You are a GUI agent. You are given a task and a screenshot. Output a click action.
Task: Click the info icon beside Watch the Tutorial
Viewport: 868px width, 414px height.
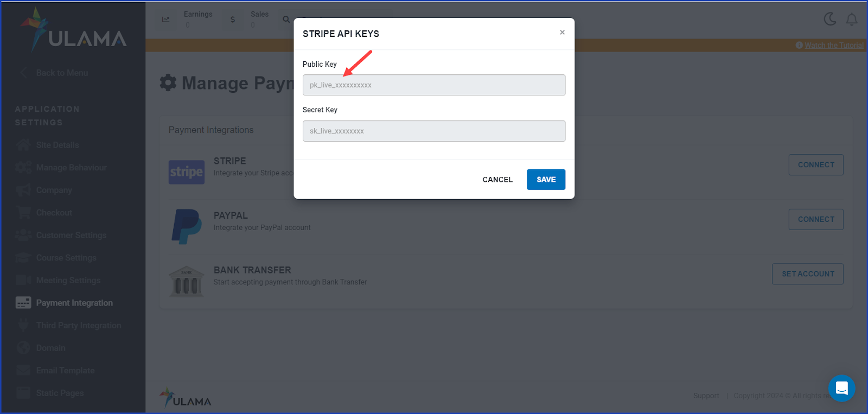pyautogui.click(x=799, y=46)
